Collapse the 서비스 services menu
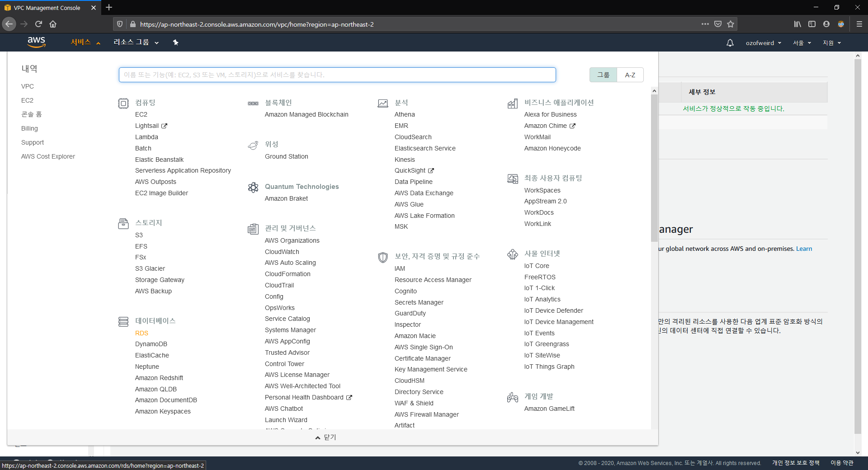Viewport: 868px width, 470px height. tap(85, 42)
